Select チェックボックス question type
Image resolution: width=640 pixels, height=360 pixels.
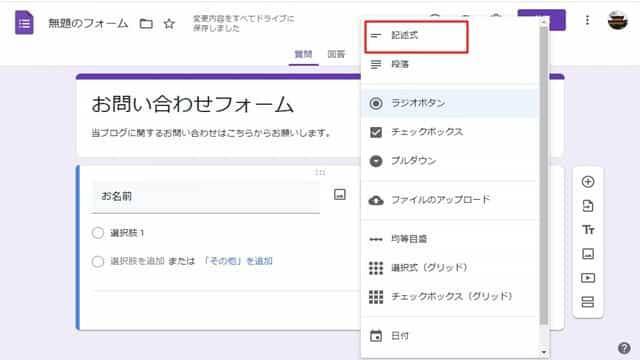click(x=449, y=132)
